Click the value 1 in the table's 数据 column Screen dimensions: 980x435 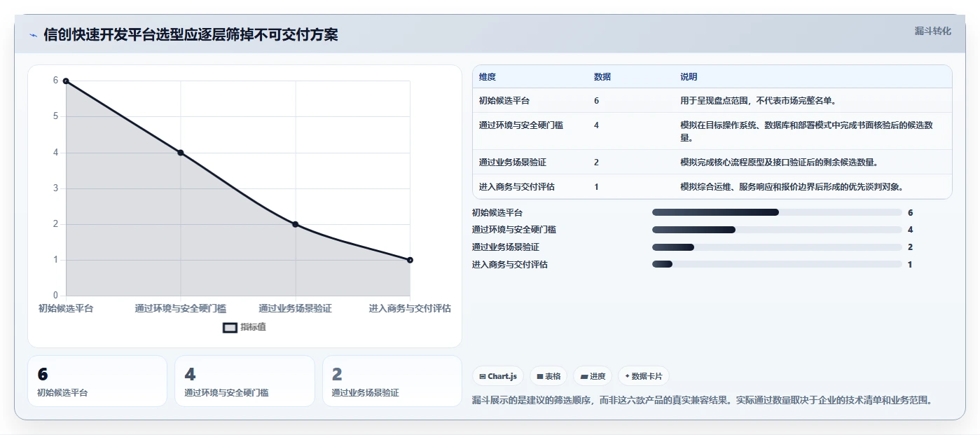[x=596, y=187]
